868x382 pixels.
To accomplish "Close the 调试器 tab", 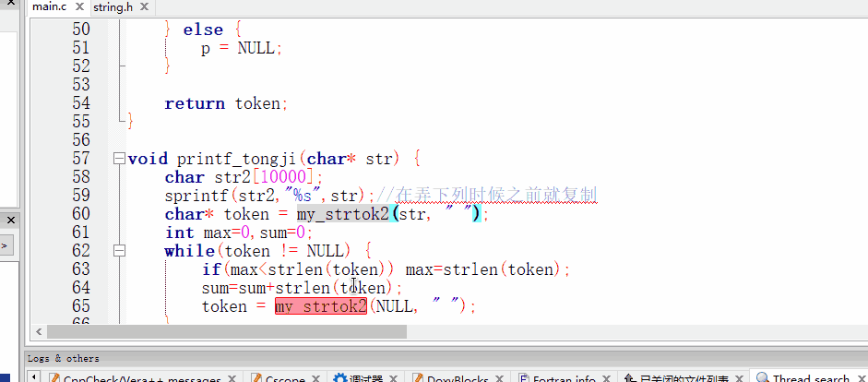I will coord(394,378).
